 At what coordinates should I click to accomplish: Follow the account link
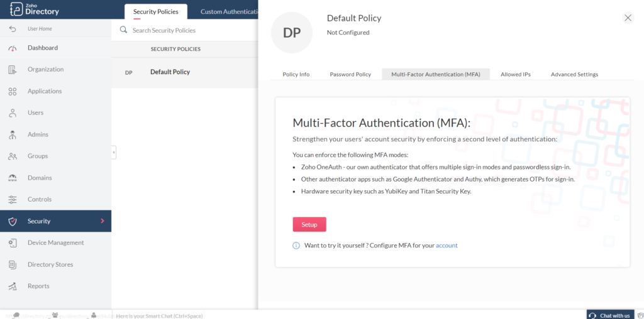(447, 246)
